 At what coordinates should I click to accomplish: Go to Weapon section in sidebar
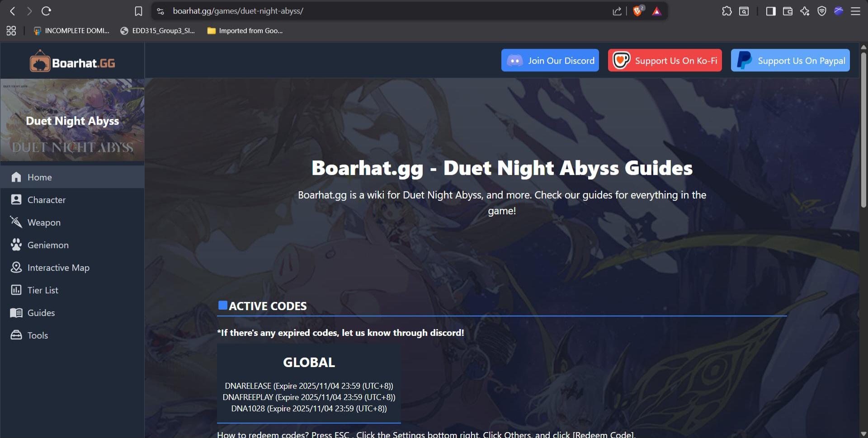pyautogui.click(x=44, y=222)
